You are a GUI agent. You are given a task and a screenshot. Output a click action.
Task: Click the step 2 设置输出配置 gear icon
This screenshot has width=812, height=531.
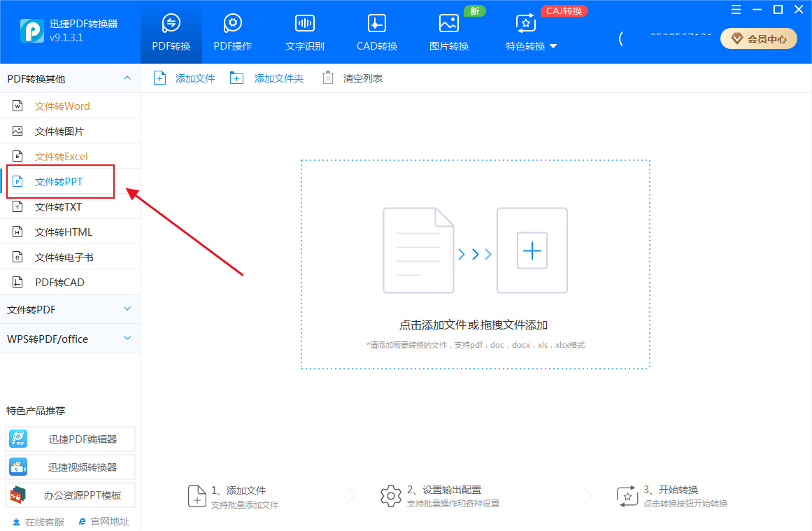point(391,496)
